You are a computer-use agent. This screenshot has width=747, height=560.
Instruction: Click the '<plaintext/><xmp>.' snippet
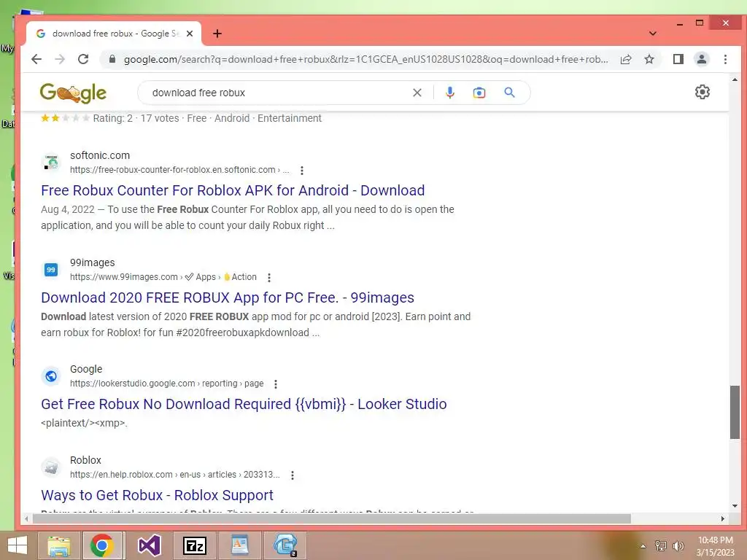click(84, 423)
